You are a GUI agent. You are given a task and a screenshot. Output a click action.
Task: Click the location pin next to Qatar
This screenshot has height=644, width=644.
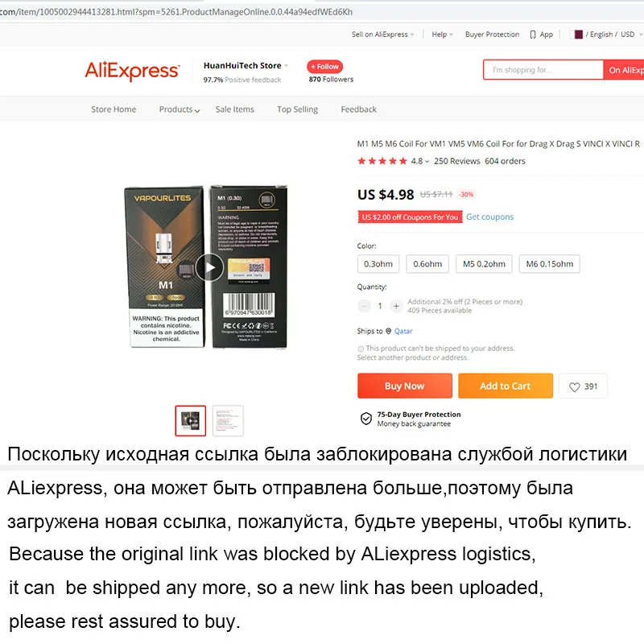tap(388, 331)
